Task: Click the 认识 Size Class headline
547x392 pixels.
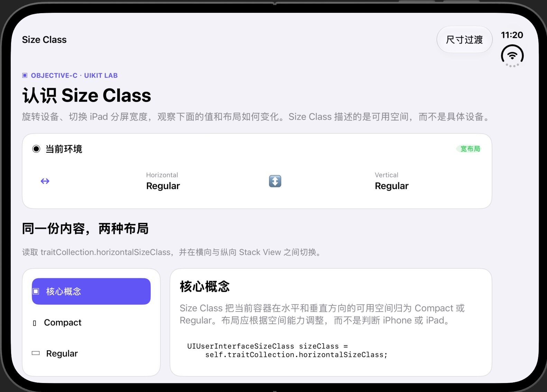Action: [x=87, y=95]
